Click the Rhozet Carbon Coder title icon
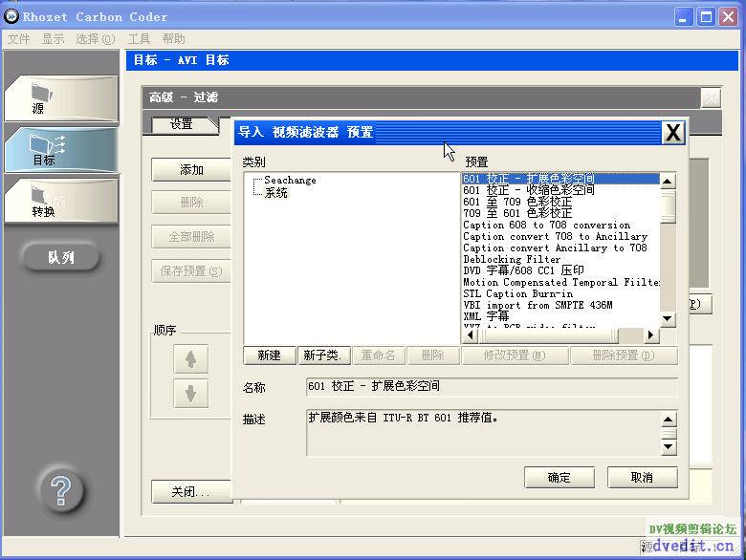This screenshot has height=560, width=746. (x=11, y=16)
